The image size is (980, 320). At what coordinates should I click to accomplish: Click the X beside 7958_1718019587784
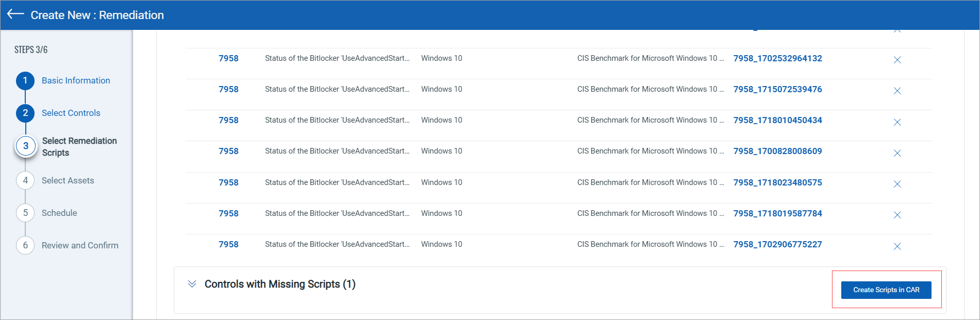coord(897,215)
